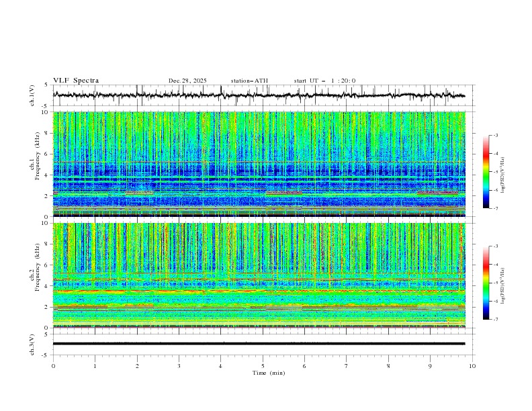Screen dimensions: 532x411
Task: Click the ch.2 spectrogram panel
Action: coord(259,275)
